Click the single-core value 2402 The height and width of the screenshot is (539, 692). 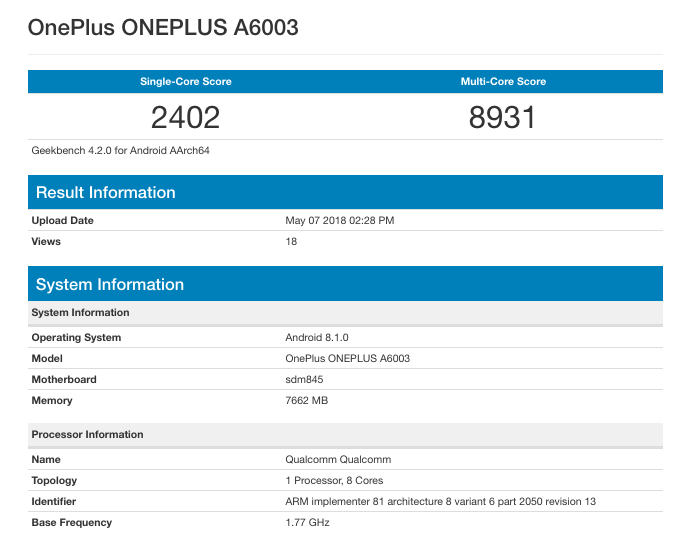185,117
